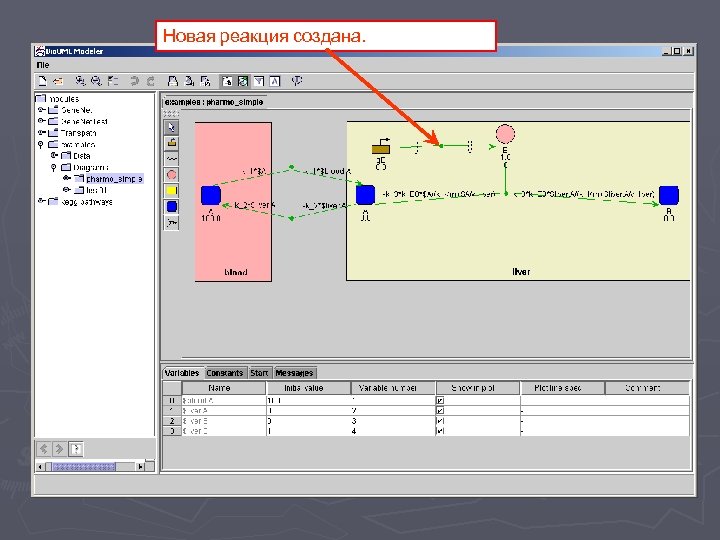Select the arrow relation tool at palette bottom
720x540 pixels.
(172, 223)
